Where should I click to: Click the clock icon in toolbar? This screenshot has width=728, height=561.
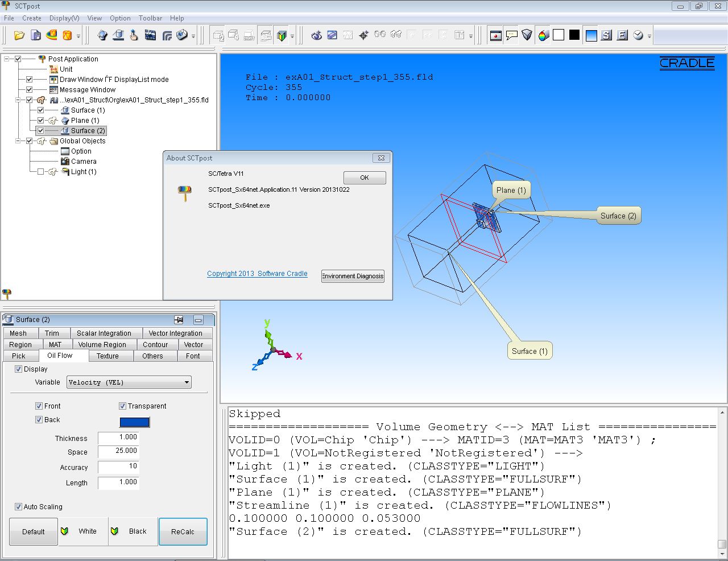point(638,35)
